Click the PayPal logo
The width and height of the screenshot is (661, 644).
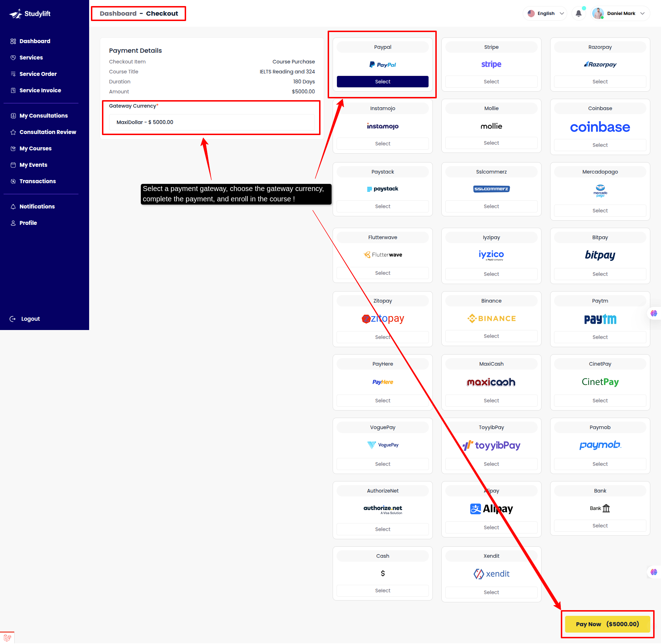coord(383,65)
